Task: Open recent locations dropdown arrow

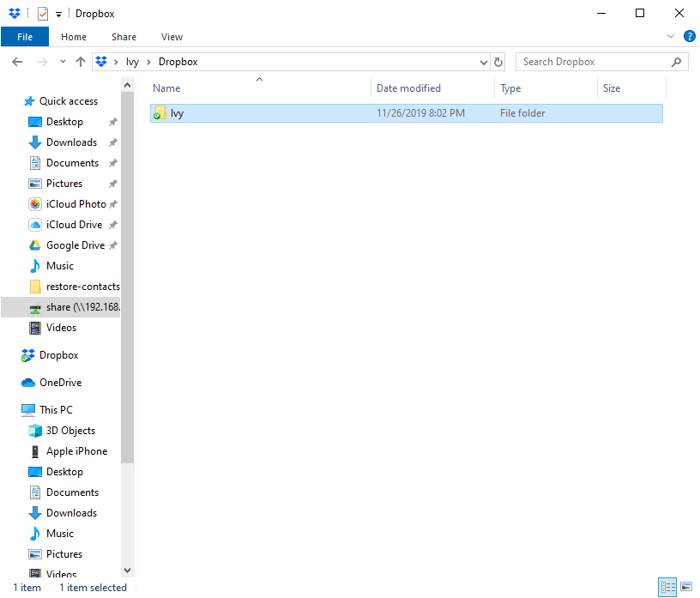Action: 63,62
